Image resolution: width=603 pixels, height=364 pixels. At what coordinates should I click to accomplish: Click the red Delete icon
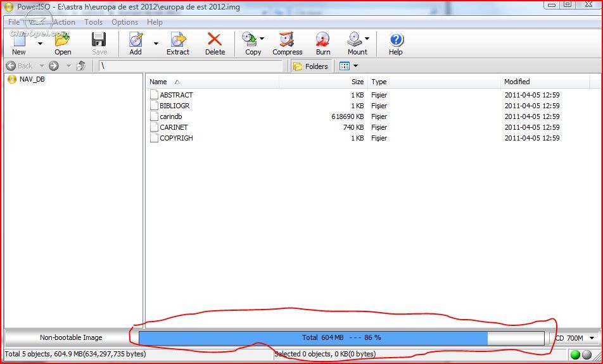(215, 39)
